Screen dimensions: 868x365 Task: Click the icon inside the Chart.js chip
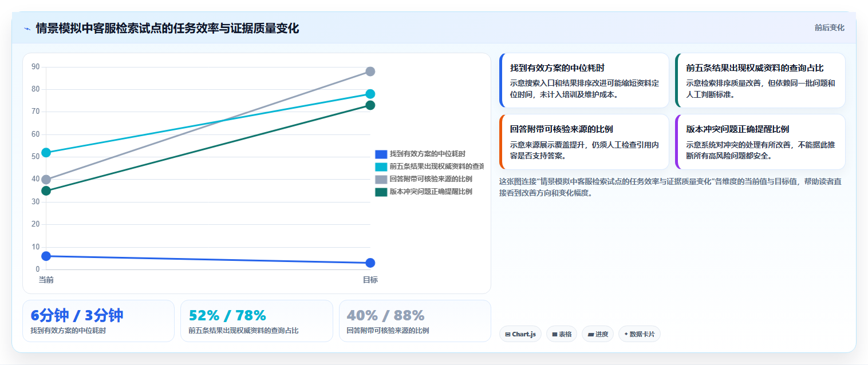coord(507,334)
